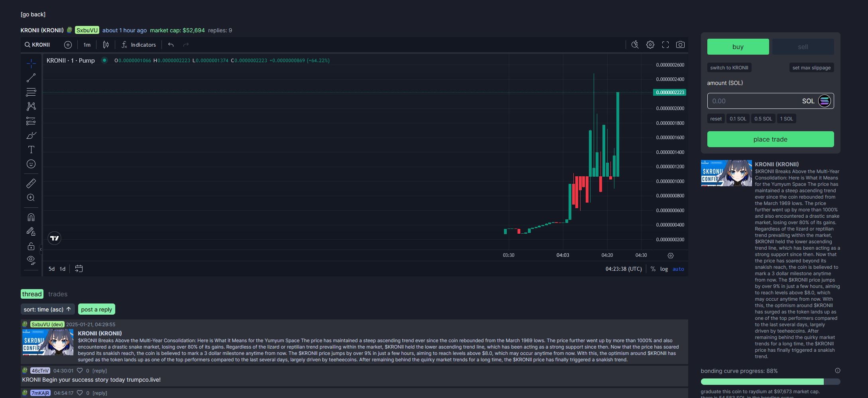The image size is (868, 398).
Task: Select the ruler measure tool
Action: tap(31, 183)
